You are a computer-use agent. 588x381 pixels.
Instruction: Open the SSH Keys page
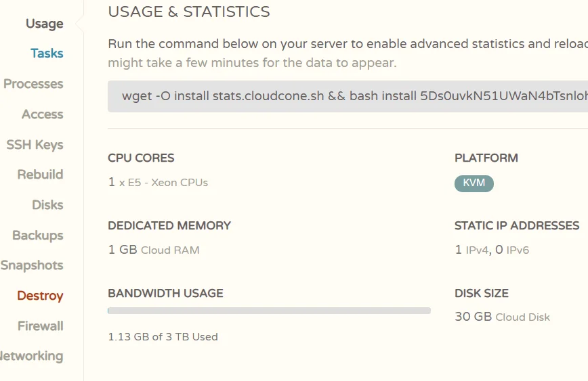(35, 145)
